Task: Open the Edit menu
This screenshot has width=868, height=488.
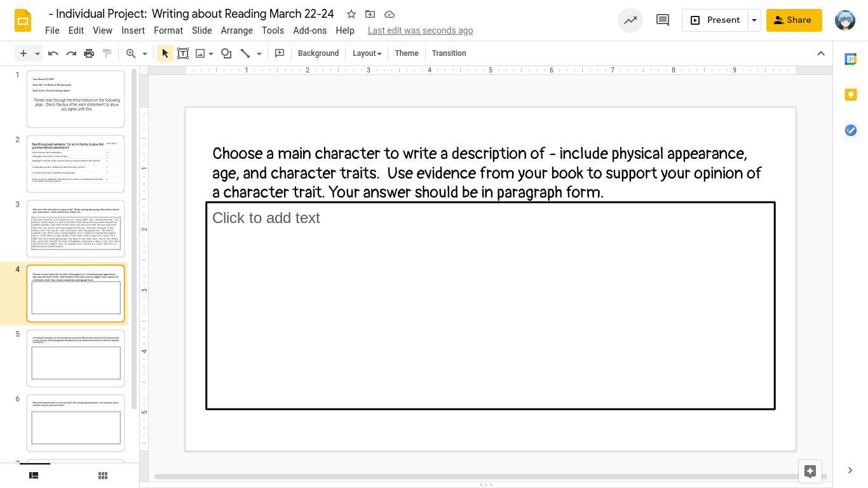Action: tap(76, 30)
